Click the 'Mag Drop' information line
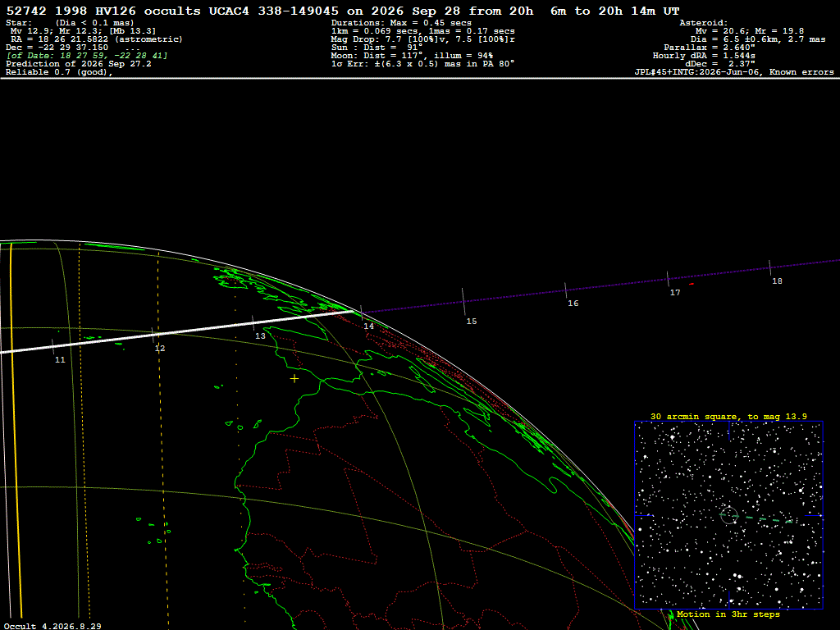 [423, 39]
